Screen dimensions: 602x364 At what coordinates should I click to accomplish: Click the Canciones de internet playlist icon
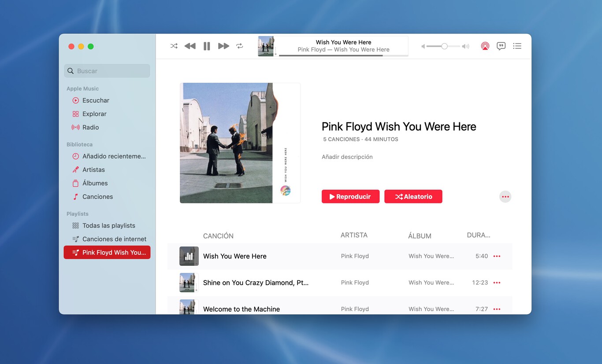pyautogui.click(x=76, y=239)
